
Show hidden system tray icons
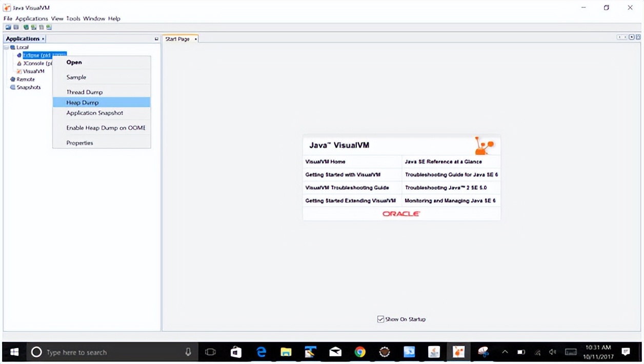(505, 352)
